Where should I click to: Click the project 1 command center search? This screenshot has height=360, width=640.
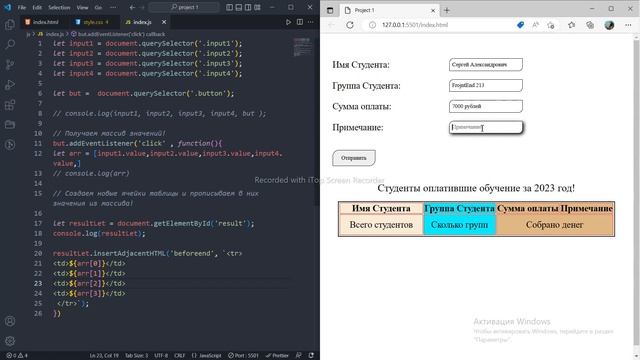click(184, 7)
